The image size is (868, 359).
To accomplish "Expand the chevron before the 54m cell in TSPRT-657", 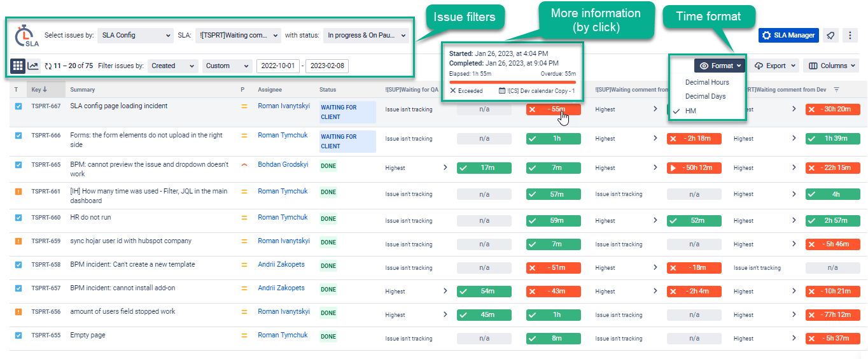I will coord(445,292).
